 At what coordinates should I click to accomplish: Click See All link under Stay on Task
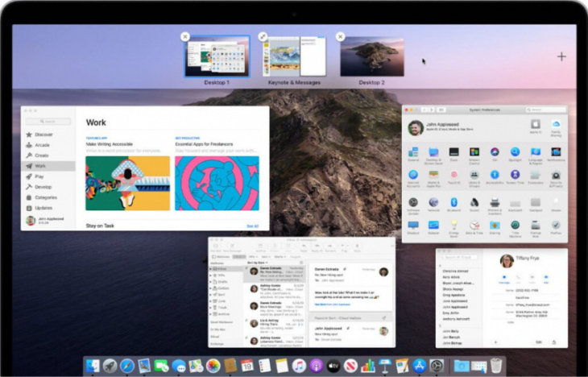pos(252,226)
